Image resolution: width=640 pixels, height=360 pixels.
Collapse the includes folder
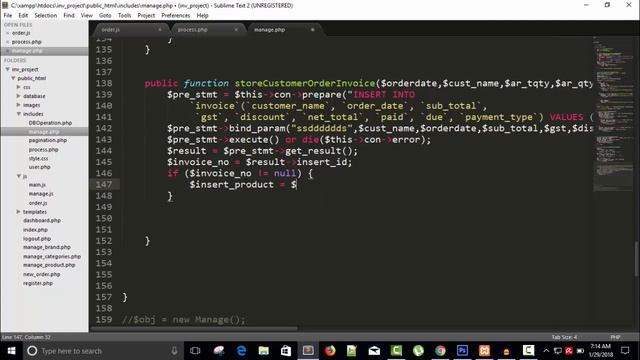coord(19,114)
